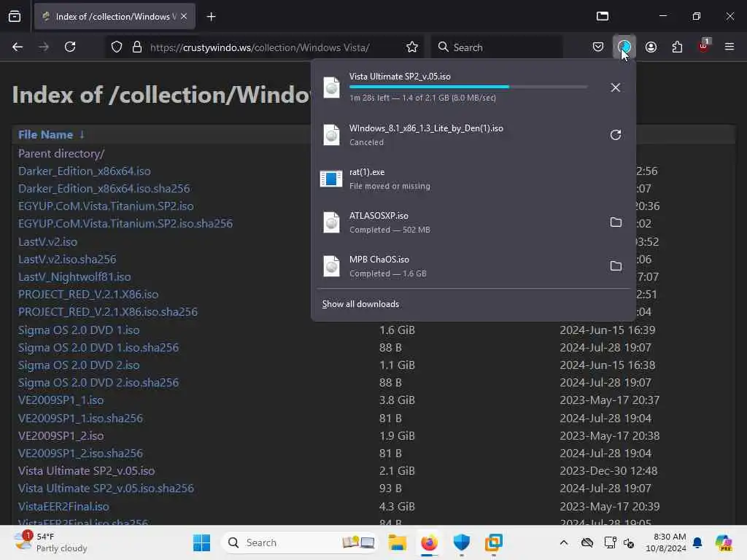Open Windows Security shield in taskbar
This screenshot has height=560, width=747.
coord(462,542)
